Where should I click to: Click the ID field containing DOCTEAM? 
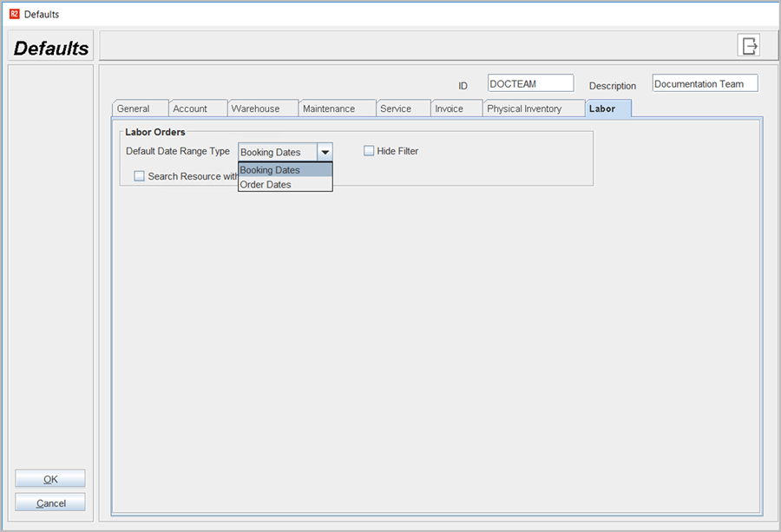point(530,83)
